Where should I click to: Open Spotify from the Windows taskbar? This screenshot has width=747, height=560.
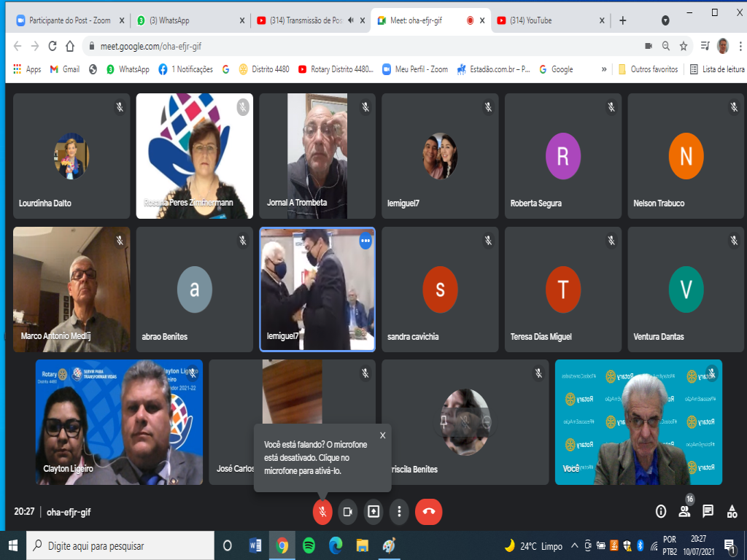point(309,545)
